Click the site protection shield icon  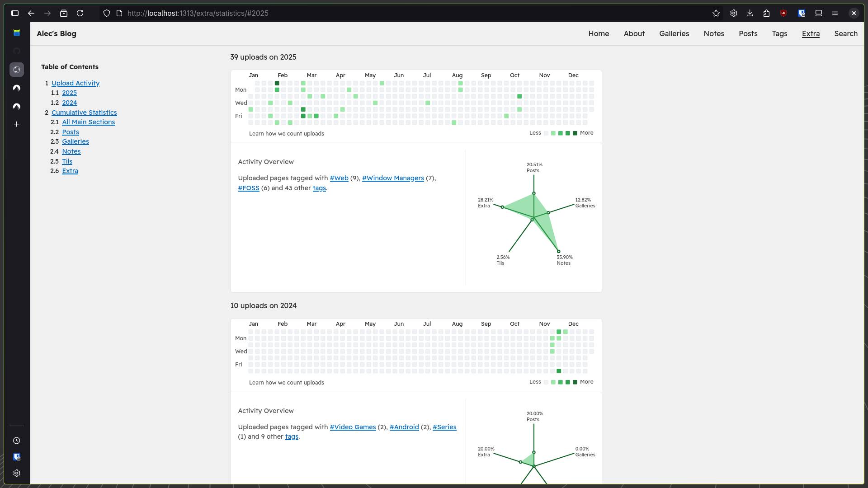point(107,13)
